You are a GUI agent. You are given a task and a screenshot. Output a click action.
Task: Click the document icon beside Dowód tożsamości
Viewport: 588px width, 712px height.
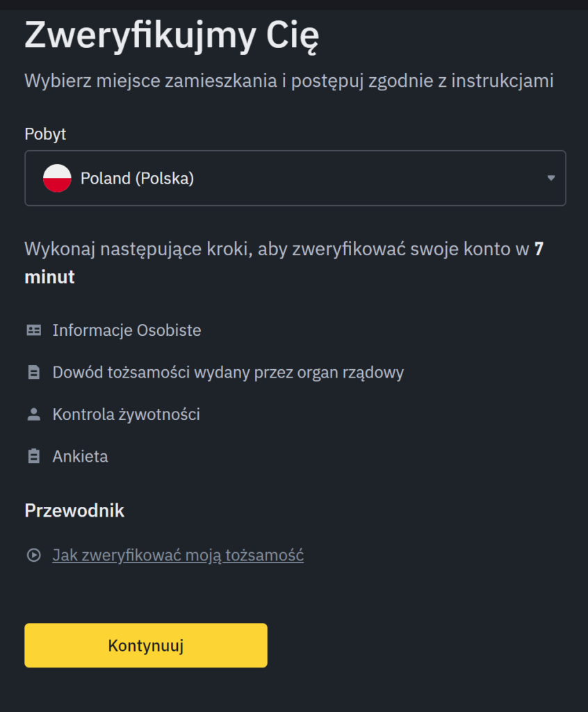click(33, 373)
